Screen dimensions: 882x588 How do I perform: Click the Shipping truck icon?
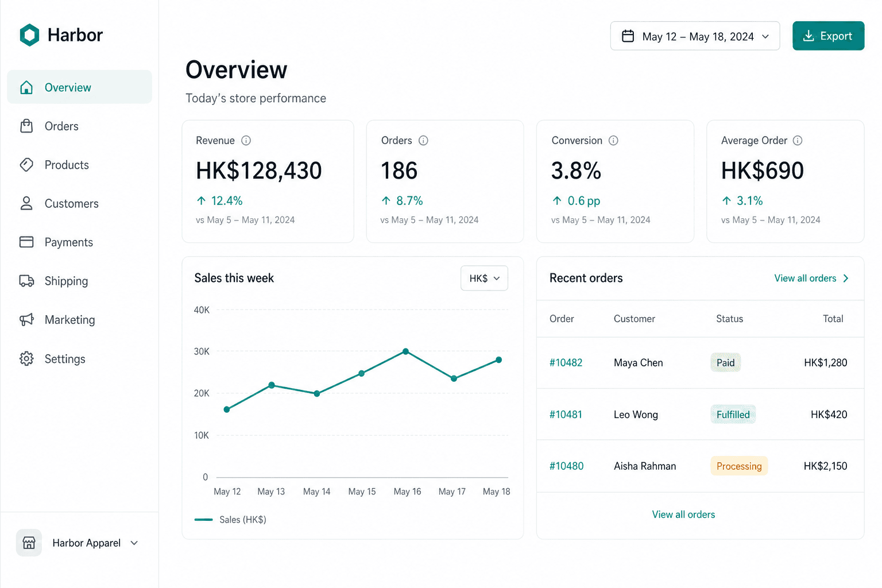click(x=27, y=281)
